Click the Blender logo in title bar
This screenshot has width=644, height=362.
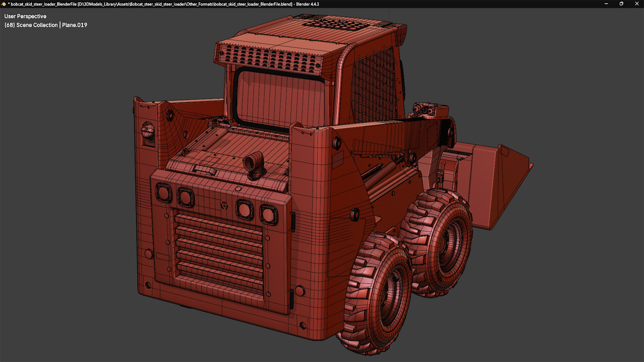4,4
